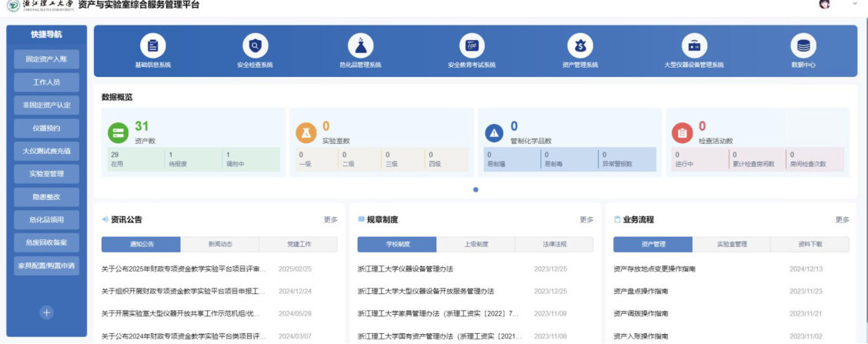This screenshot has width=868, height=344.
Task: Click the carousel page indicator dot
Action: (x=476, y=189)
